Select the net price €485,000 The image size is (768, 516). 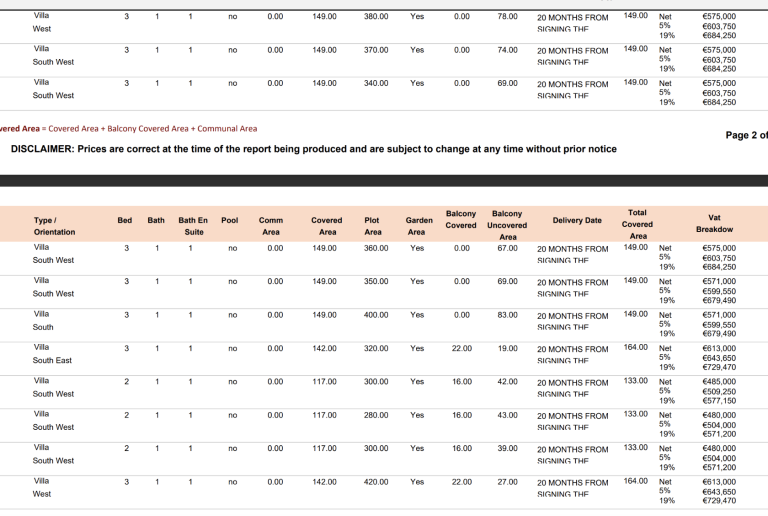click(x=719, y=381)
